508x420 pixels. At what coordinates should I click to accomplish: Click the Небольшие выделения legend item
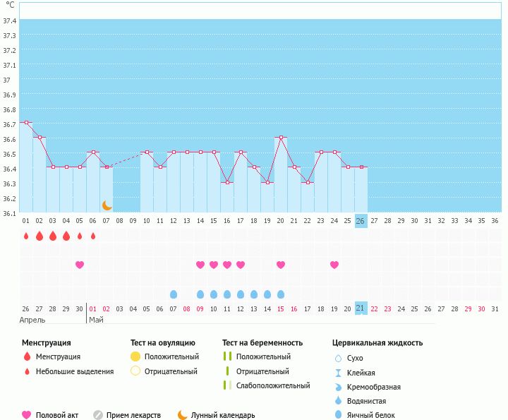coord(74,371)
